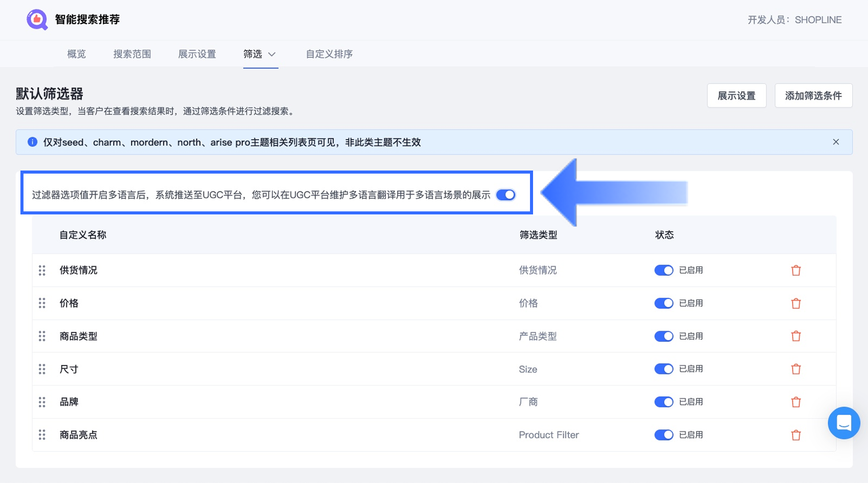The image size is (868, 483).
Task: Click the 自定义名称 column header
Action: pos(83,235)
